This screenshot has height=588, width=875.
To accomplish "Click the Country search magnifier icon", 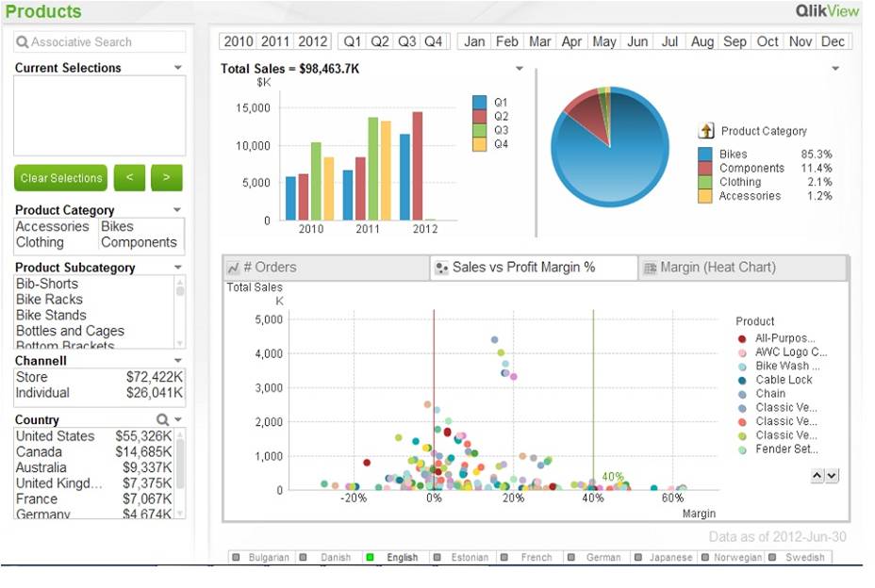I will pyautogui.click(x=162, y=419).
